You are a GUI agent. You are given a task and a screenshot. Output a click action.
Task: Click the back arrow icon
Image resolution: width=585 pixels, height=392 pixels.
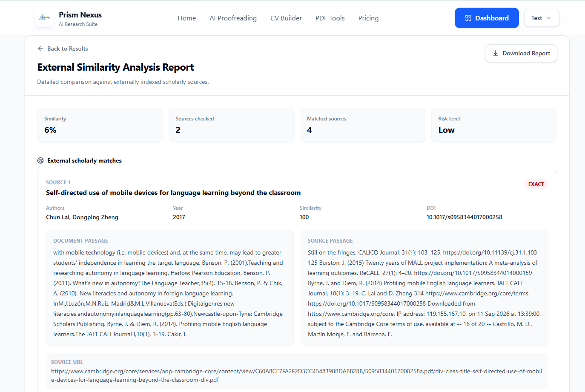40,49
